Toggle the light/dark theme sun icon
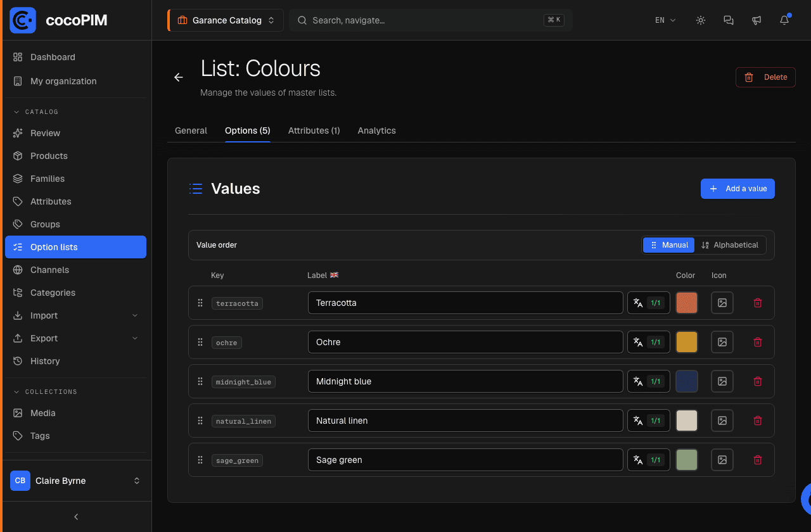Viewport: 811px width, 532px height. click(701, 20)
